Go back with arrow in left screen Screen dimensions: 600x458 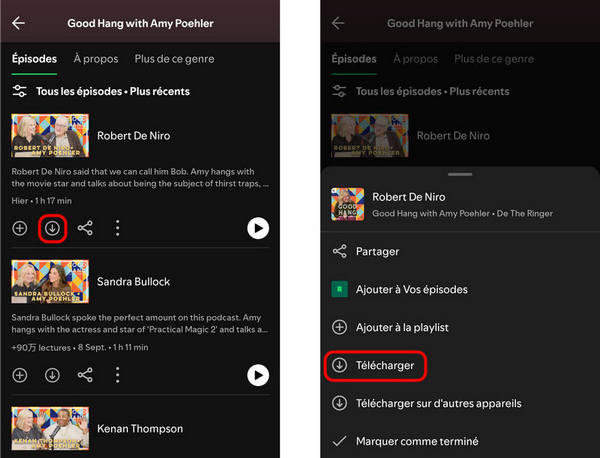point(18,23)
